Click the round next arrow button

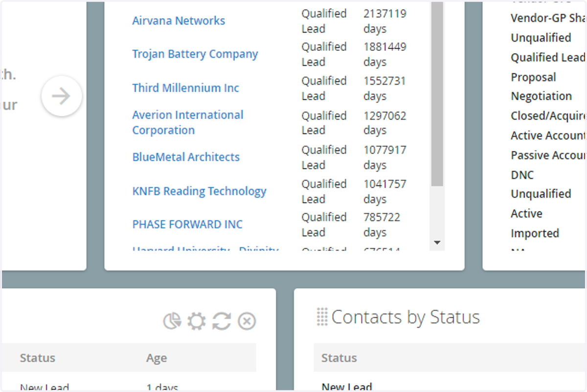click(61, 96)
